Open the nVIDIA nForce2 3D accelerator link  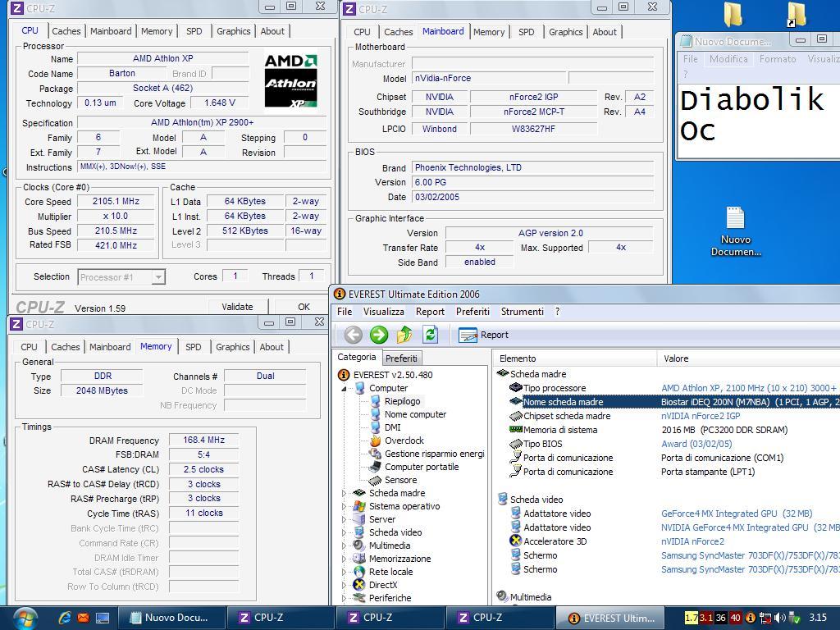[x=692, y=541]
